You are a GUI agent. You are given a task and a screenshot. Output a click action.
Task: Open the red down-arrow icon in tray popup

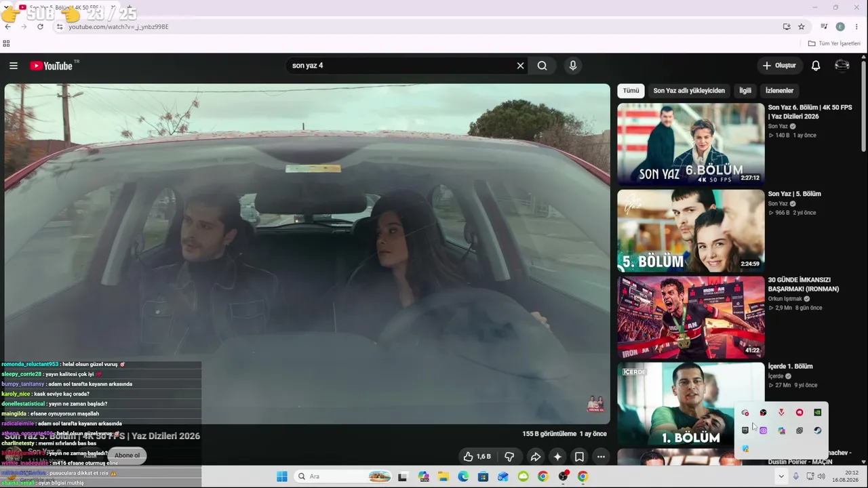(x=781, y=413)
